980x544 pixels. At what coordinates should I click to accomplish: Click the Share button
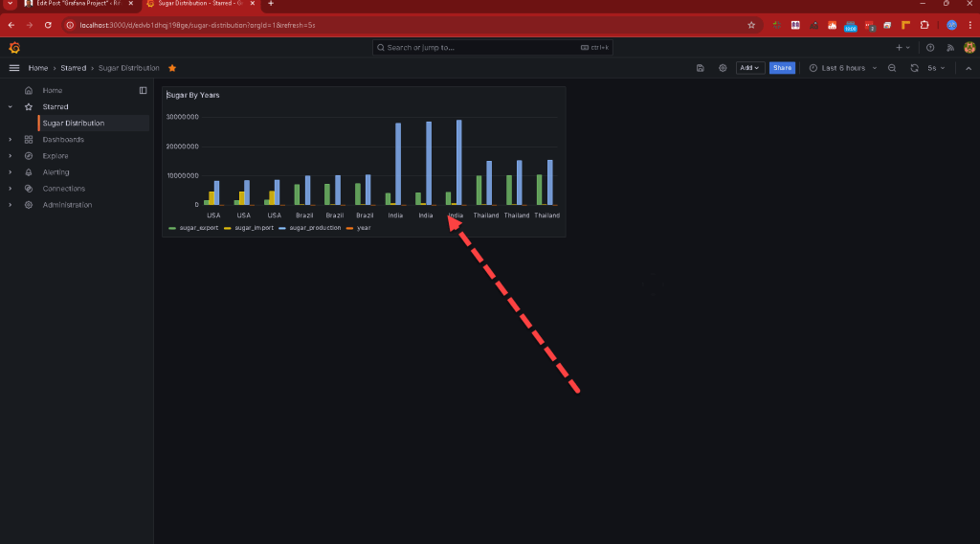[782, 68]
